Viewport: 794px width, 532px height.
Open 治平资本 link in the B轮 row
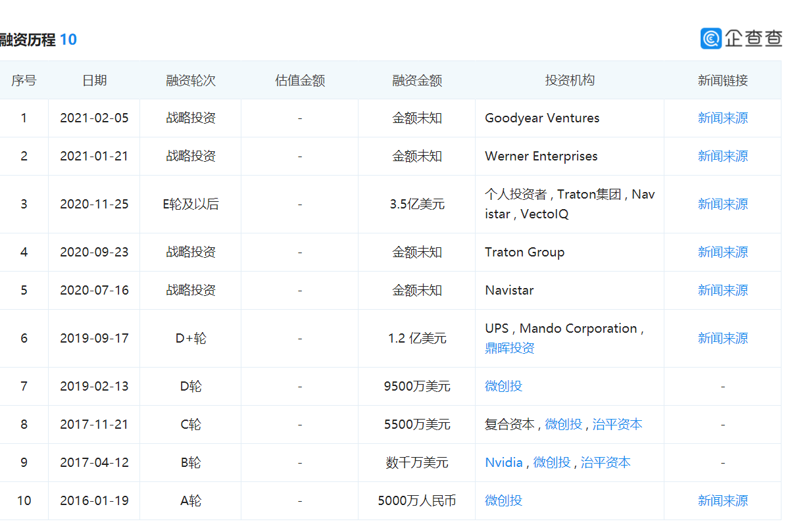(605, 463)
